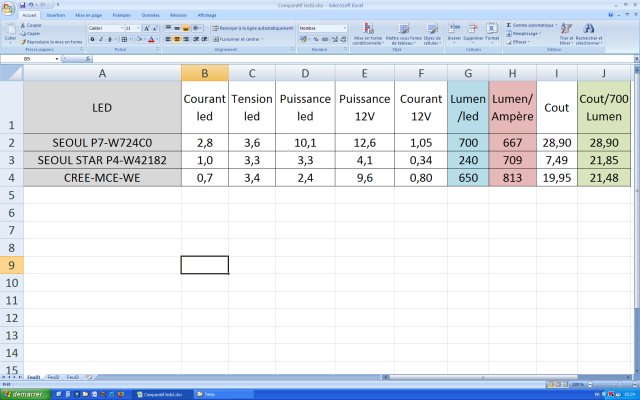Toggle italic (I) formatting
The image size is (640, 400).
[101, 39]
